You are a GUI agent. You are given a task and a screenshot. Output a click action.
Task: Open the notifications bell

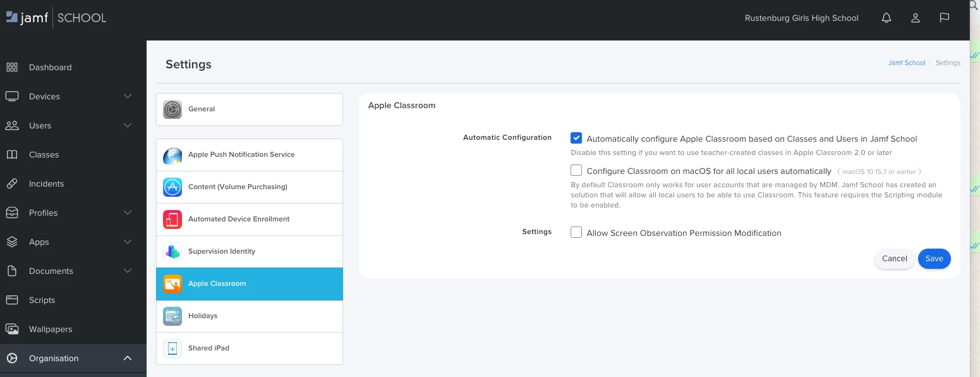click(x=886, y=18)
